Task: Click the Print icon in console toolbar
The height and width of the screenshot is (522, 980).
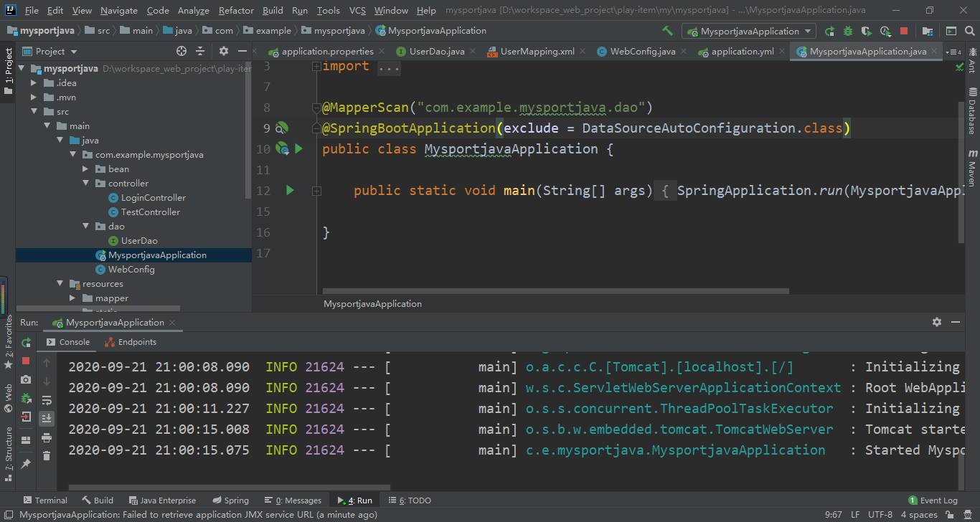Action: (47, 437)
